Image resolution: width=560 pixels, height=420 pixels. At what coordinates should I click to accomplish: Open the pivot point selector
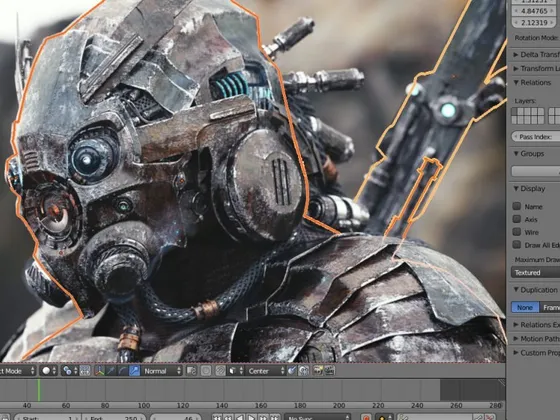click(69, 371)
